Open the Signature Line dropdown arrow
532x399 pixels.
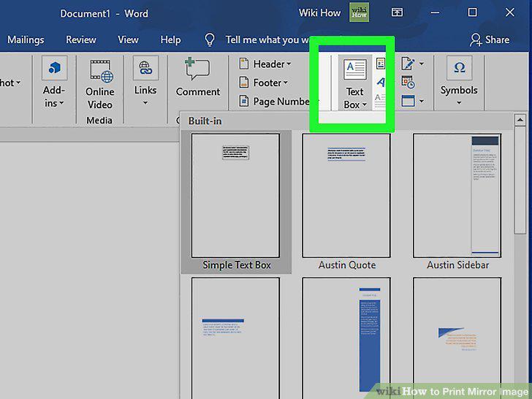pyautogui.click(x=421, y=64)
